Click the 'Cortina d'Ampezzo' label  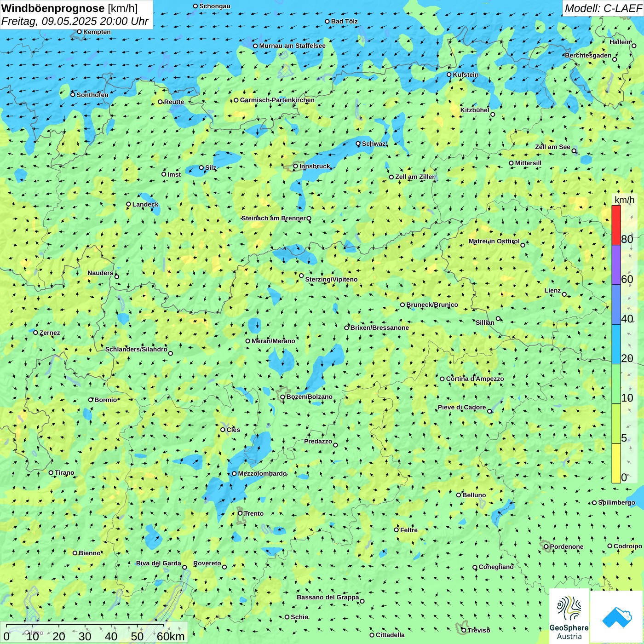click(475, 379)
